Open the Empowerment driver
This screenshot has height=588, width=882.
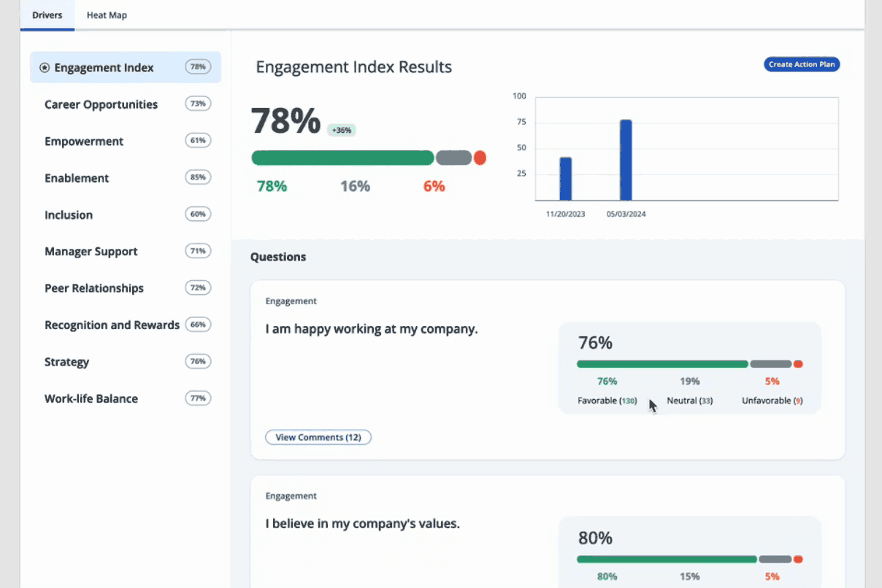(x=126, y=142)
